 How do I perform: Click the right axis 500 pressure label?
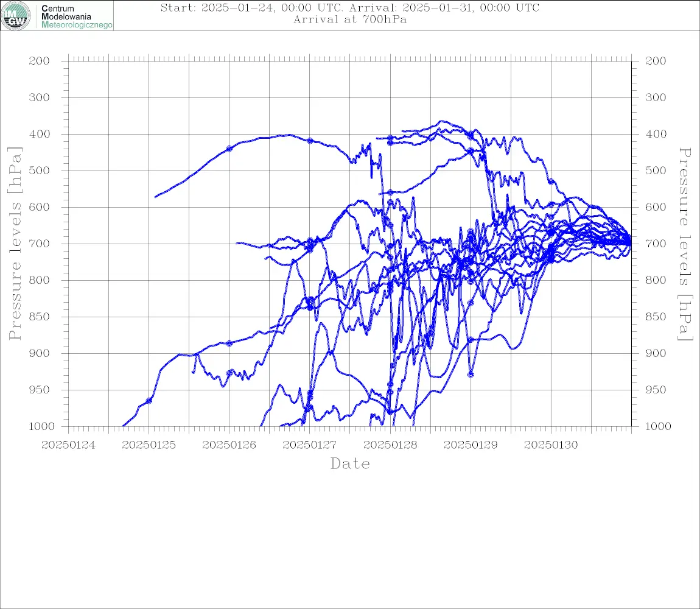[656, 171]
